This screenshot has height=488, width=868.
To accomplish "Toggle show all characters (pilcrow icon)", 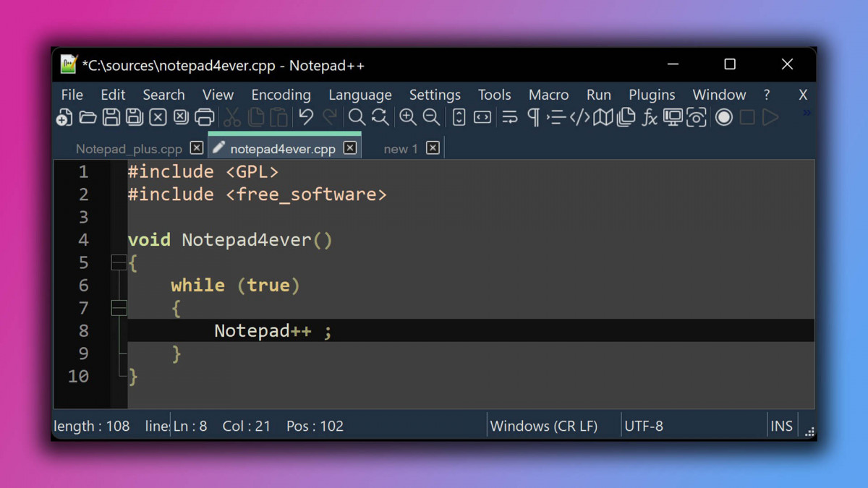I will (x=534, y=118).
